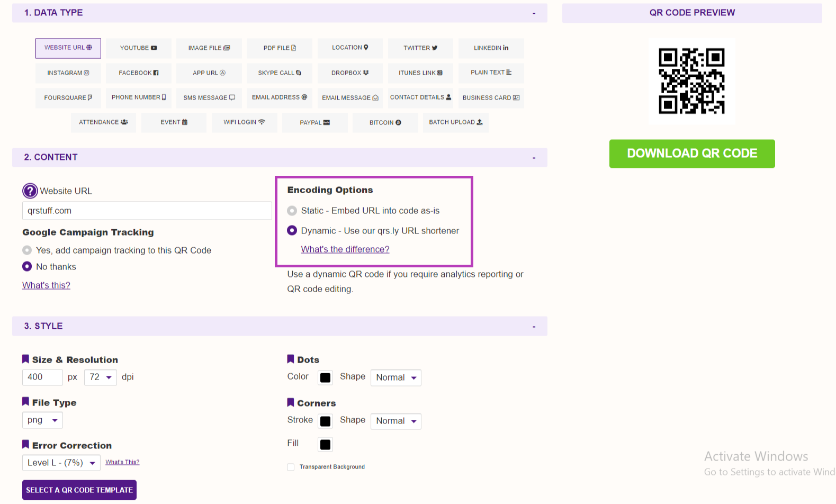Choose the YouTube data type
This screenshot has width=836, height=504.
pos(138,48)
